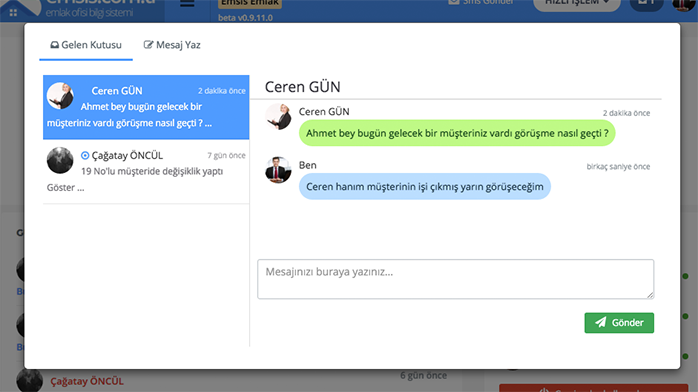The height and width of the screenshot is (392, 698).
Task: Open the Mesaj Yaz tab
Action: point(172,45)
